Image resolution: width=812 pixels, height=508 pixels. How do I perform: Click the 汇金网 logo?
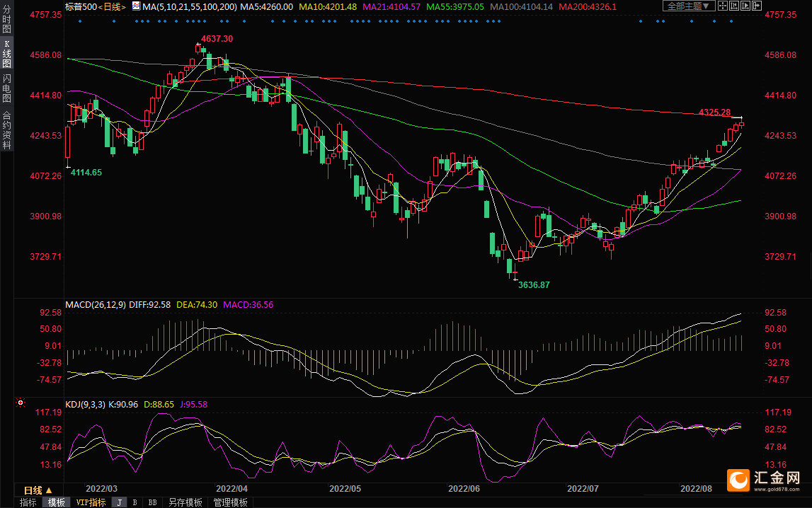click(x=768, y=480)
